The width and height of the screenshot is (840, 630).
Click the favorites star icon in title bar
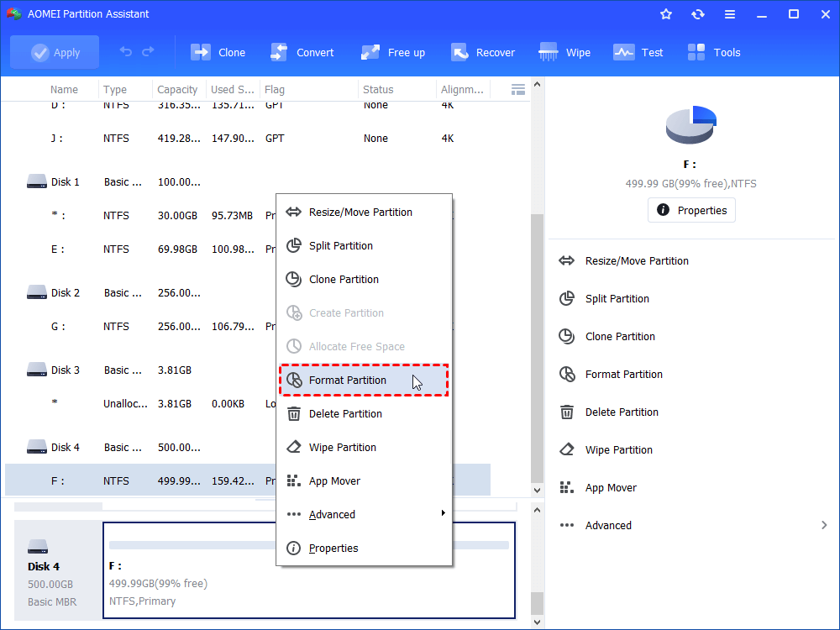coord(666,14)
